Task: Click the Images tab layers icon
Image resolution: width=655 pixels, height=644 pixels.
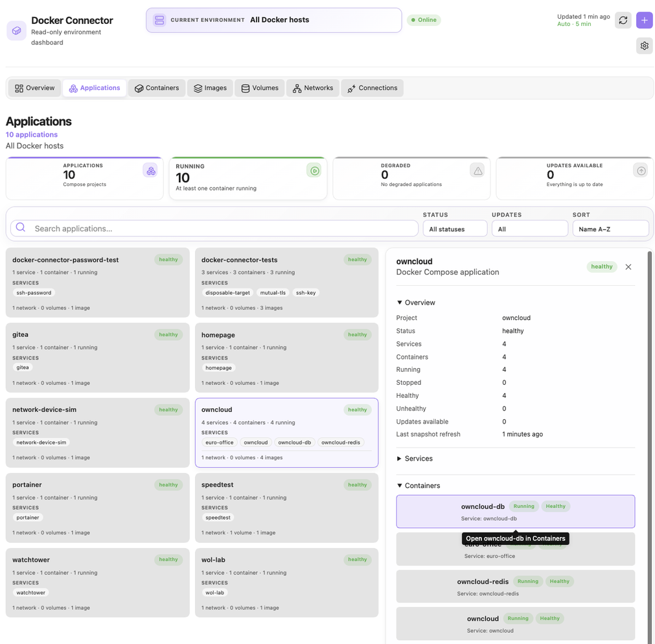Action: (198, 88)
